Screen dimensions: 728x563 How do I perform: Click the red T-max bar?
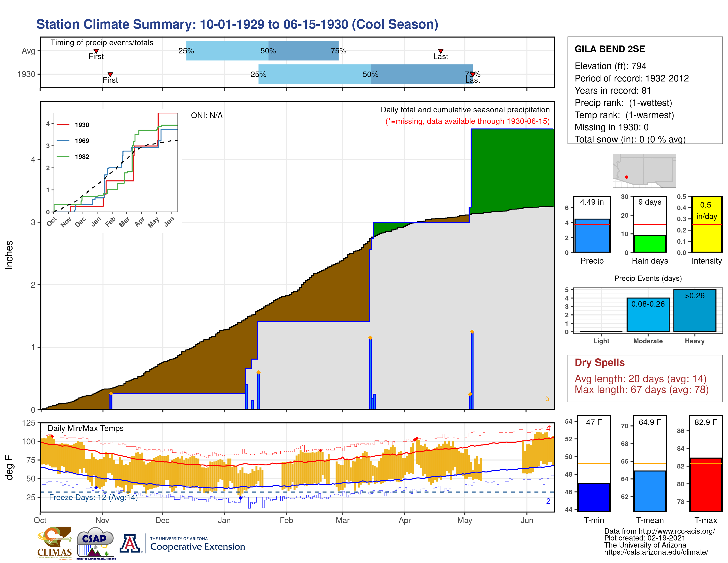pos(706,485)
